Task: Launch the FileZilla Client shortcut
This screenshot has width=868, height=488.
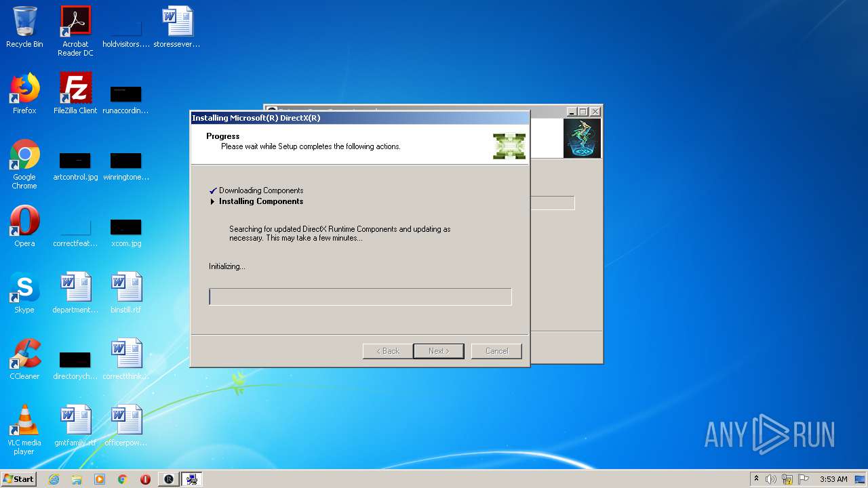Action: click(75, 94)
